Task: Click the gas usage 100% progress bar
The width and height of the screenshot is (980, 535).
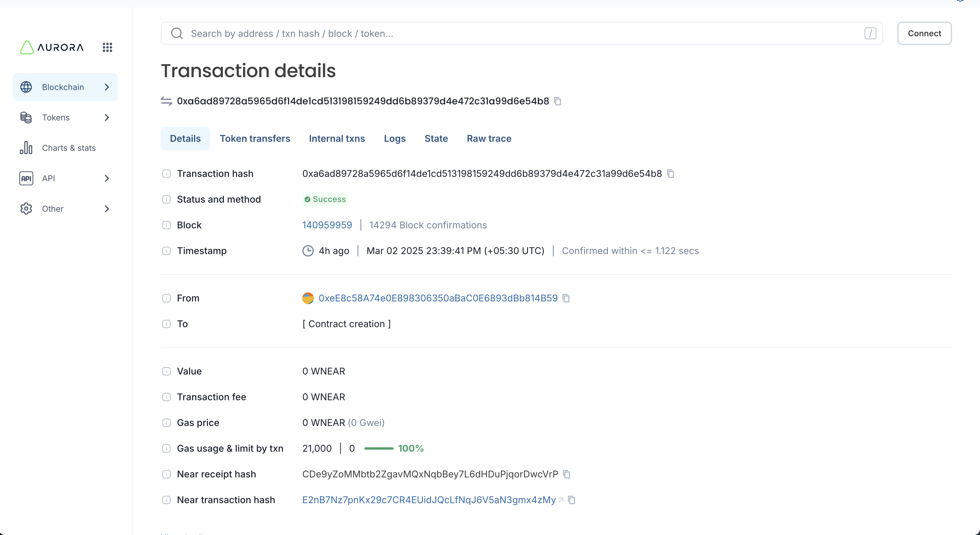Action: coord(378,448)
